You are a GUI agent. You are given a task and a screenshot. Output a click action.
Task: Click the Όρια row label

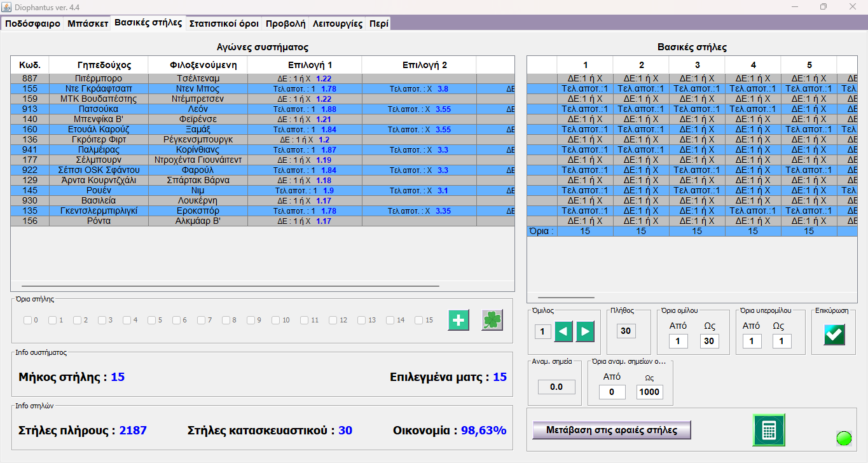[542, 231]
